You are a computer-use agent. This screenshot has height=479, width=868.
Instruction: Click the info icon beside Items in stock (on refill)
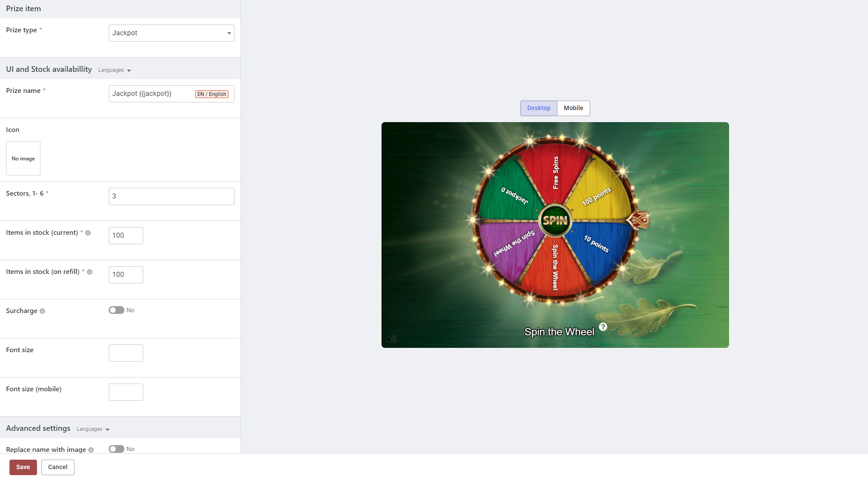[x=89, y=272]
